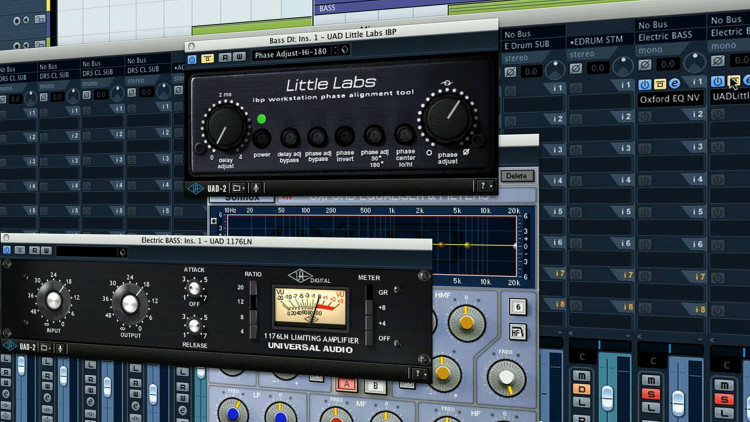The width and height of the screenshot is (750, 422).
Task: Toggle phase invert on Little Labs IBP
Action: [x=344, y=136]
